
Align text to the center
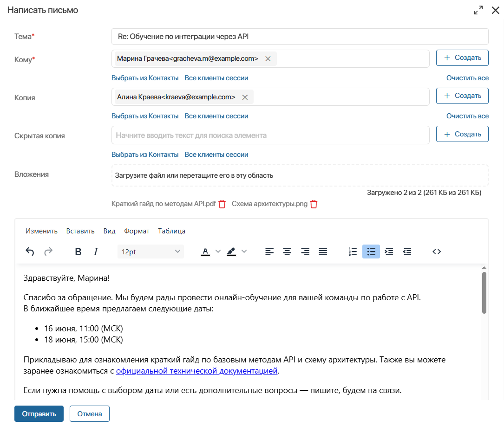click(287, 252)
